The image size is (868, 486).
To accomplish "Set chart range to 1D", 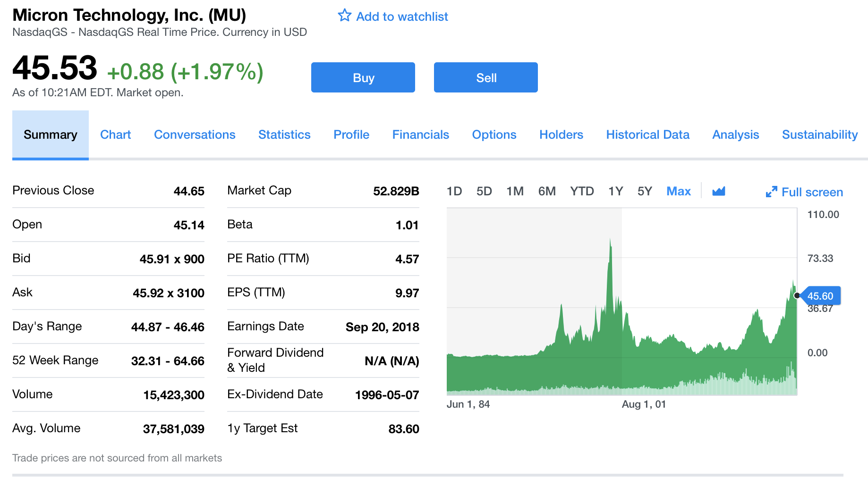I will (454, 191).
